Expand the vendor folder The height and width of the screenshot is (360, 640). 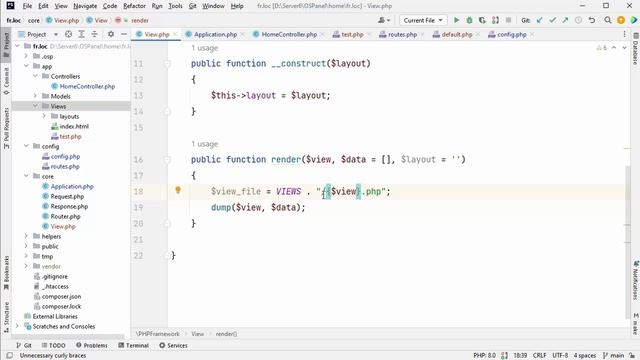pyautogui.click(x=26, y=266)
